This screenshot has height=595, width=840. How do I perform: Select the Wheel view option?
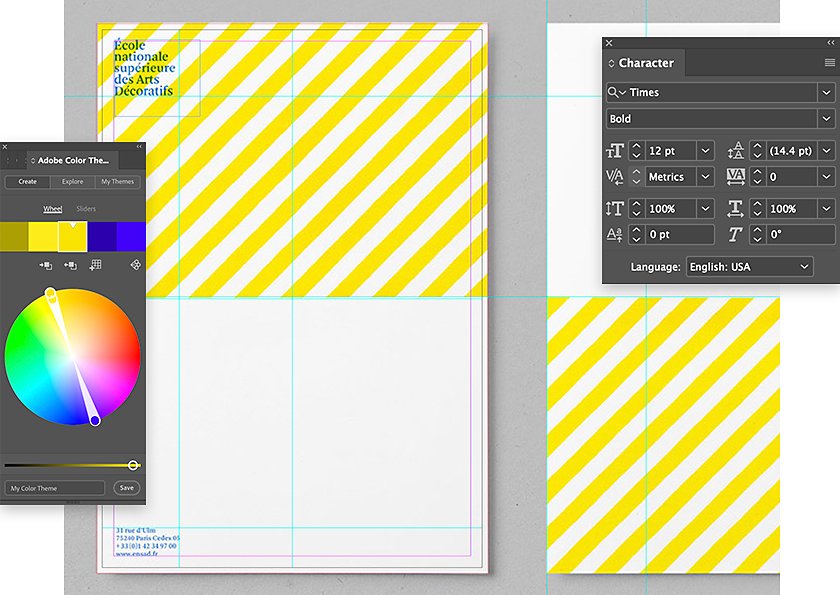click(x=52, y=208)
